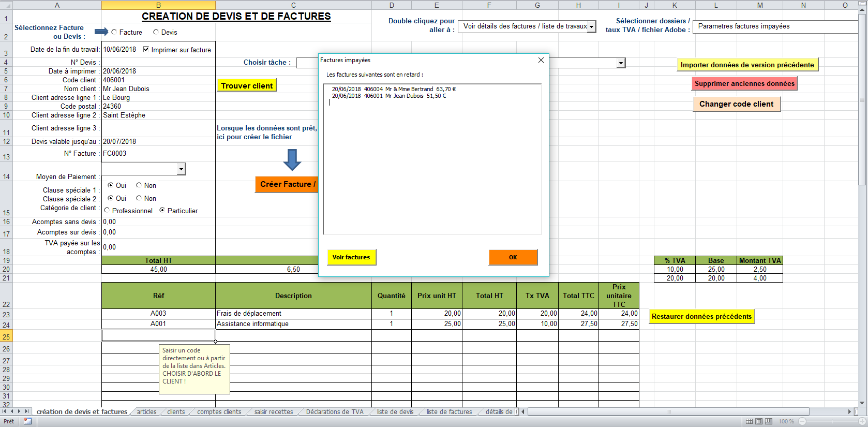The width and height of the screenshot is (868, 427).
Task: Select the Facture radio button
Action: click(114, 32)
